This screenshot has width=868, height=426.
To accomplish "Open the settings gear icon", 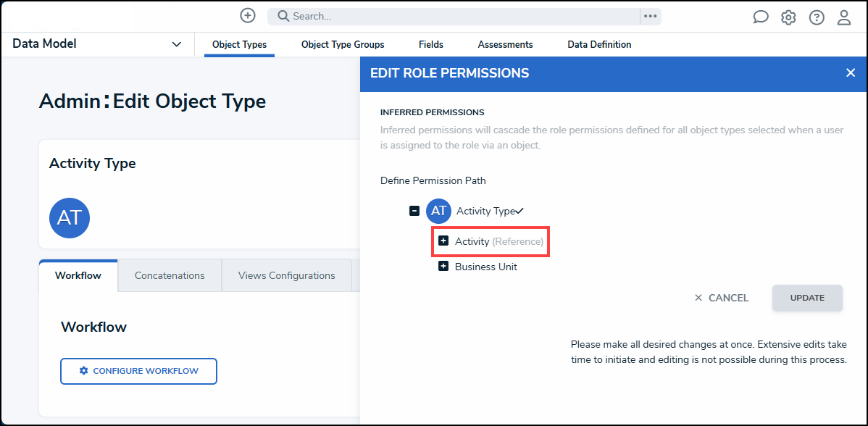I will click(x=788, y=17).
